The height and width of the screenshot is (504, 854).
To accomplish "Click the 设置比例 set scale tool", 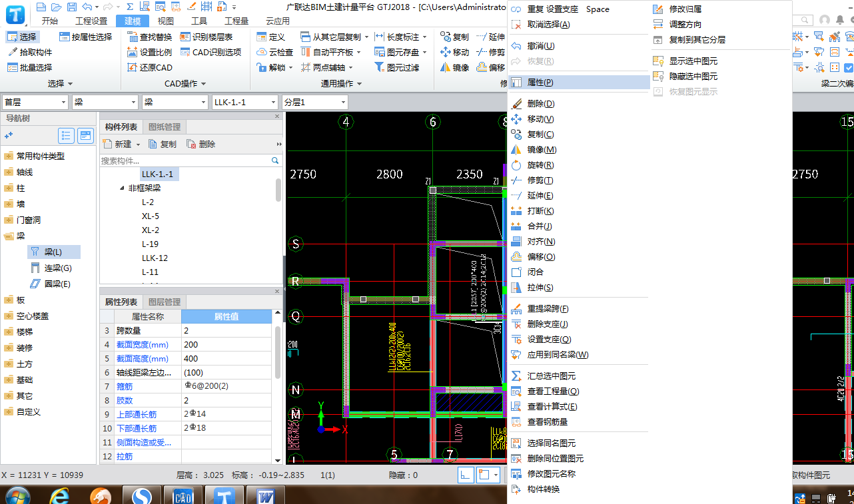I will click(x=150, y=52).
